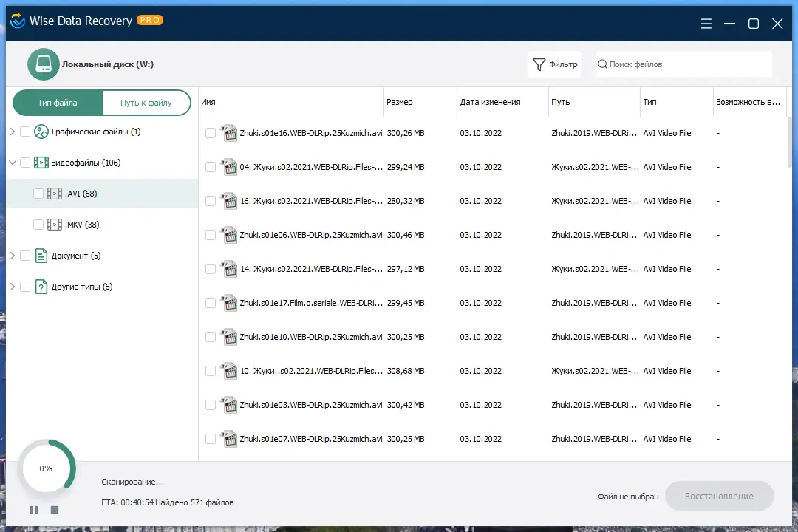Click the funnel filter icon
The image size is (798, 532).
tap(539, 65)
